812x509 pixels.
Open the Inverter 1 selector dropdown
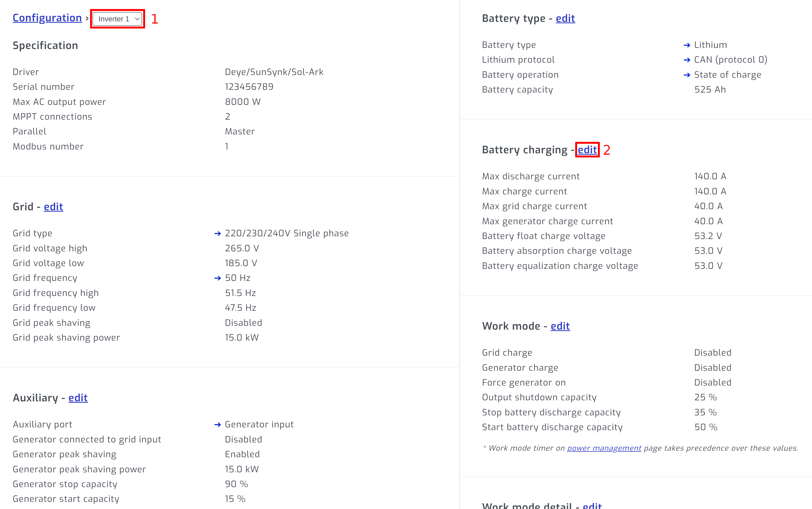coord(117,19)
